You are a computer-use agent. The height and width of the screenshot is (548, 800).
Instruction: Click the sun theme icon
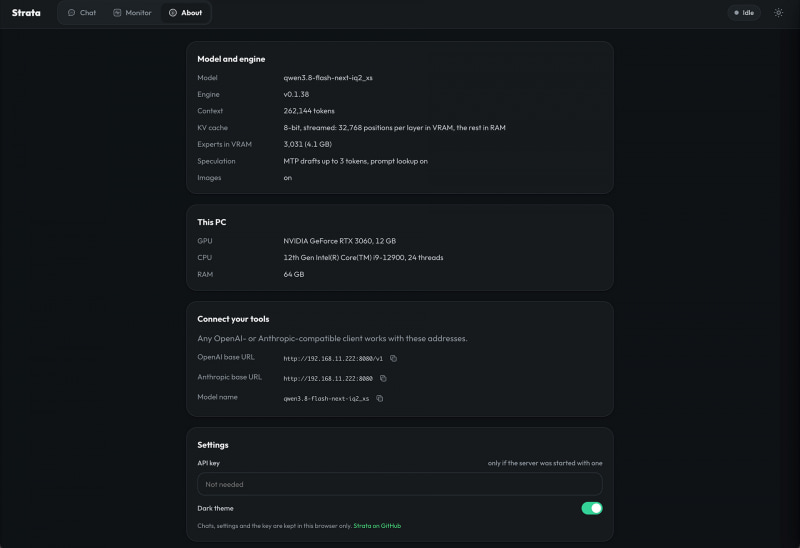(778, 13)
